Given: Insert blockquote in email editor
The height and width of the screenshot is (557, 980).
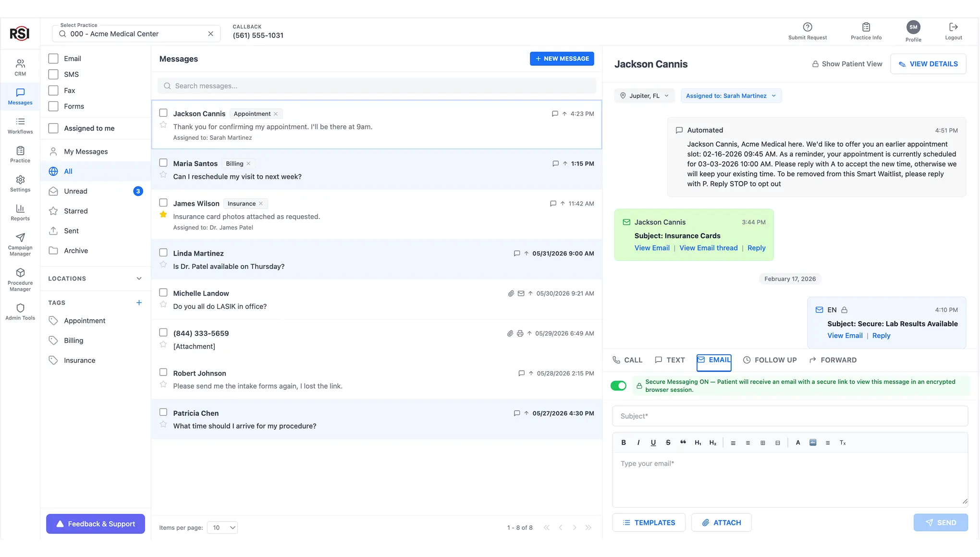Looking at the screenshot, I should (x=683, y=443).
